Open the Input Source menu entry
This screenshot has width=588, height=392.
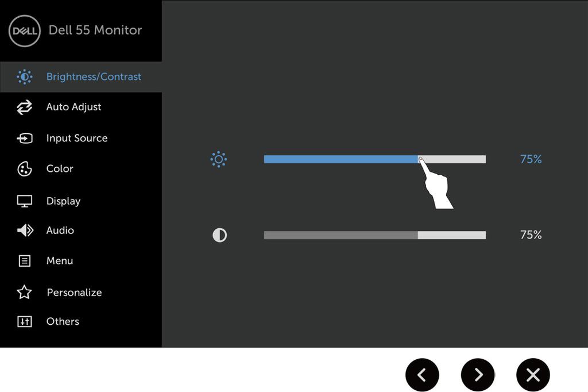[77, 138]
